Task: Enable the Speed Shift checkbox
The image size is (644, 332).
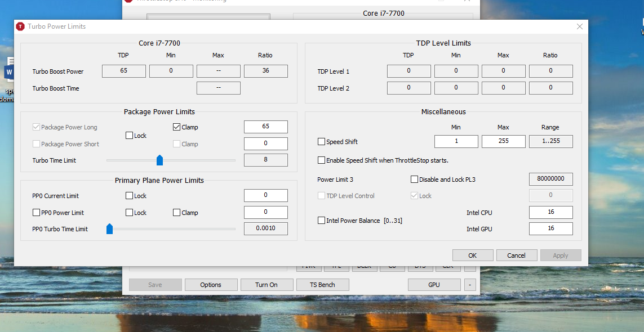Action: click(321, 142)
